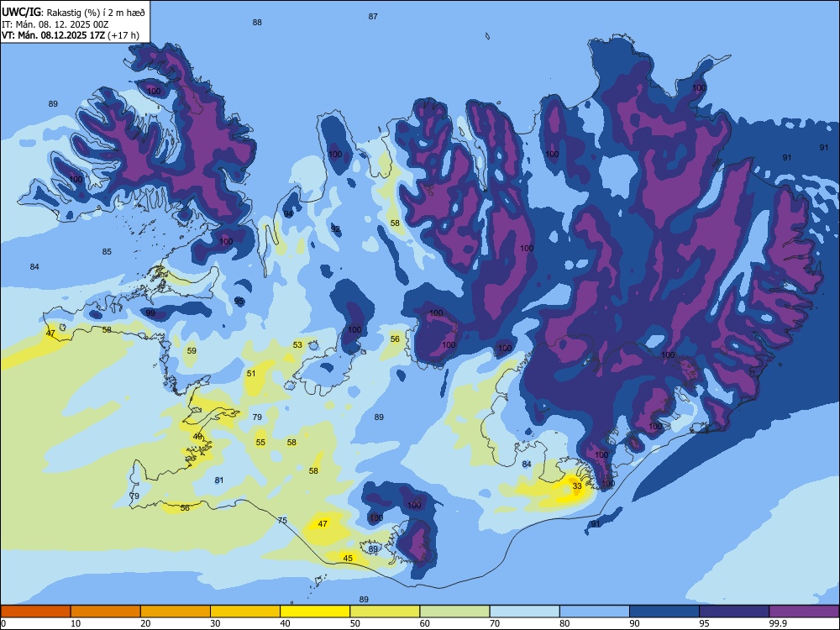Select the legend tick label 99.9

coord(778,623)
